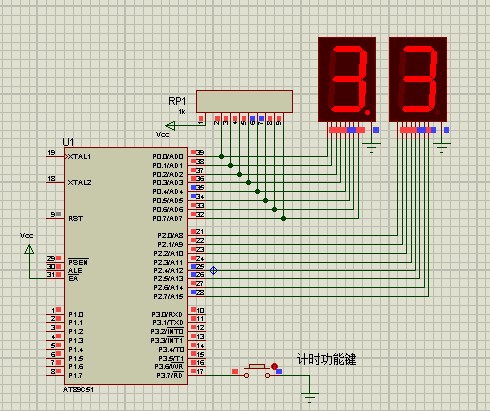Select the right seven-segment display
This screenshot has height=411, width=490.
pos(418,79)
